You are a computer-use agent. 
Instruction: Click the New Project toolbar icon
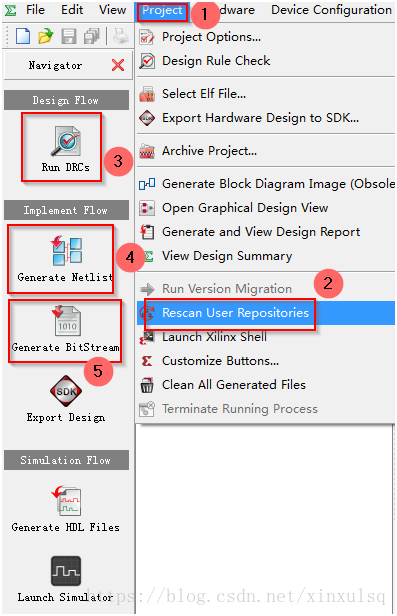[23, 36]
